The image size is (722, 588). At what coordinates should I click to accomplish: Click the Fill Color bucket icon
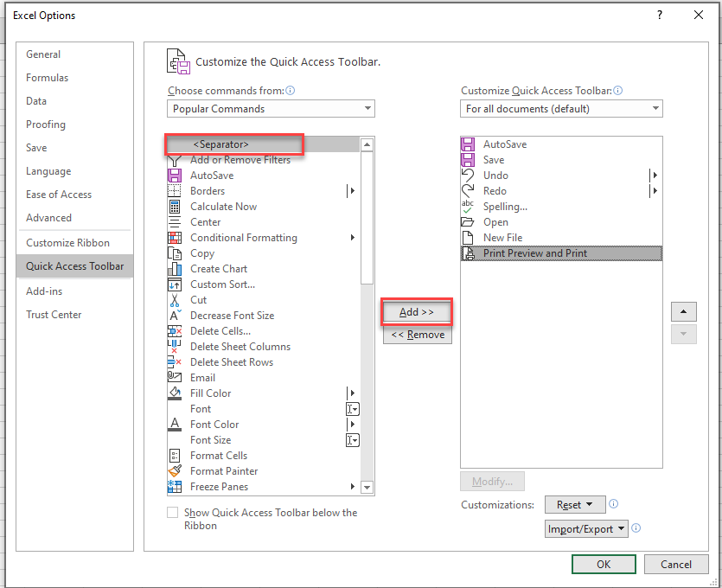pos(175,393)
